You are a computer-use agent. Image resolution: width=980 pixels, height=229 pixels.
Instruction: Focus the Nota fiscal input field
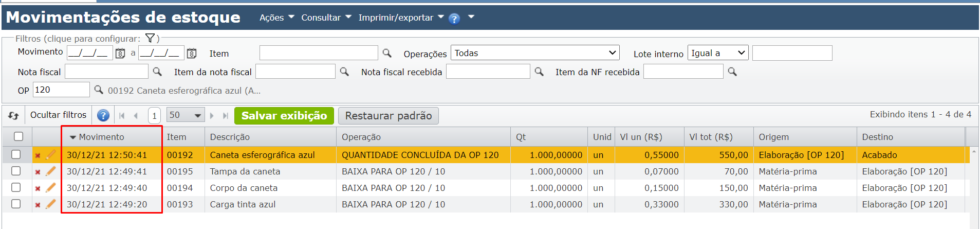[x=106, y=72]
